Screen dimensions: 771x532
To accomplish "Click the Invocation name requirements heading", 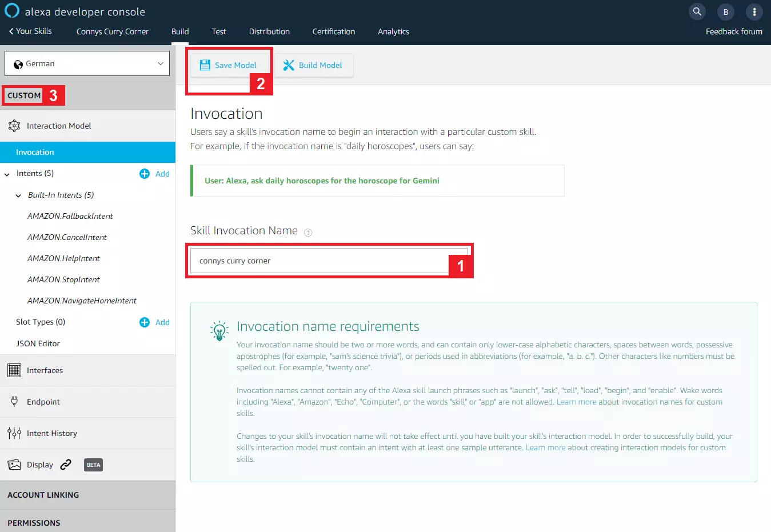I will tap(327, 326).
